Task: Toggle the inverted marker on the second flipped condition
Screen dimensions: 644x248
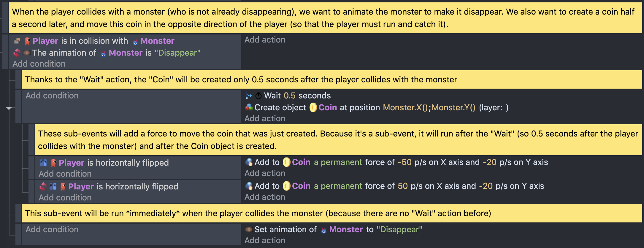Action: pyautogui.click(x=43, y=186)
